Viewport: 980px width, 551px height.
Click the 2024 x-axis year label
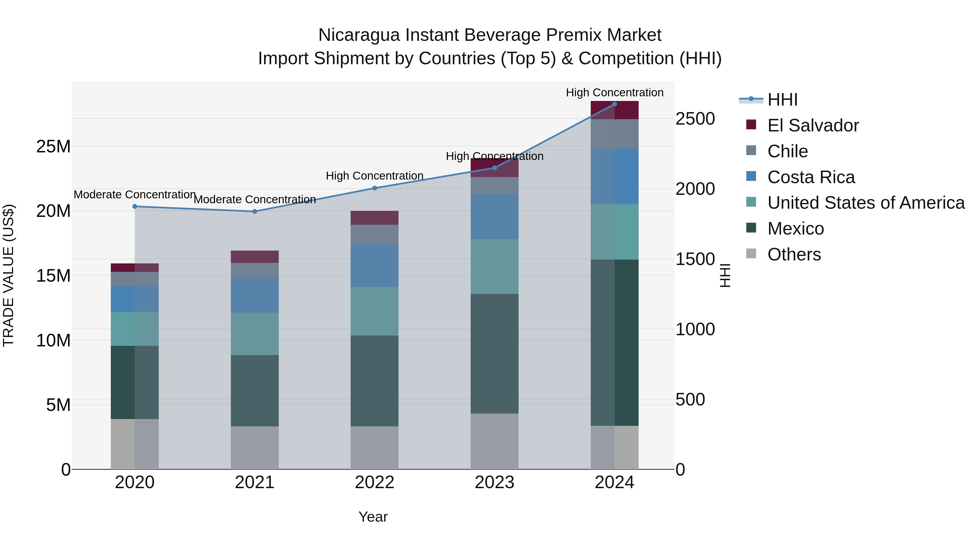[614, 482]
